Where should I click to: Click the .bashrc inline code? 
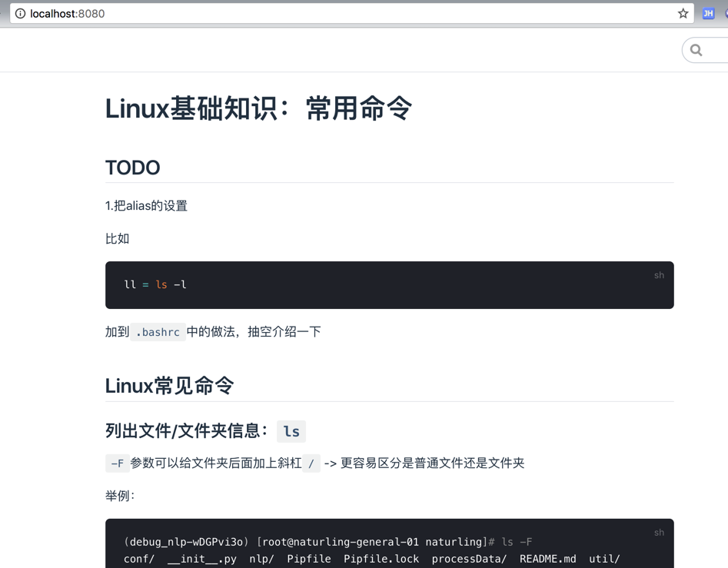tap(158, 332)
